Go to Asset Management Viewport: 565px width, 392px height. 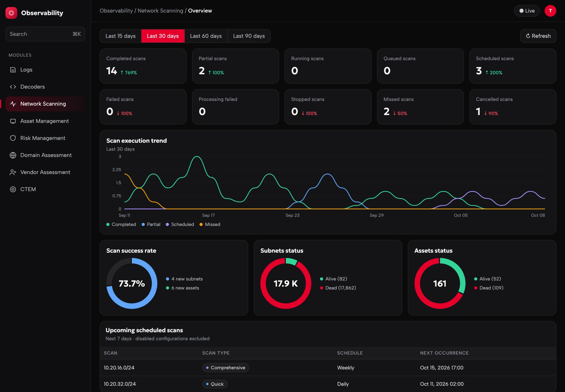point(45,121)
